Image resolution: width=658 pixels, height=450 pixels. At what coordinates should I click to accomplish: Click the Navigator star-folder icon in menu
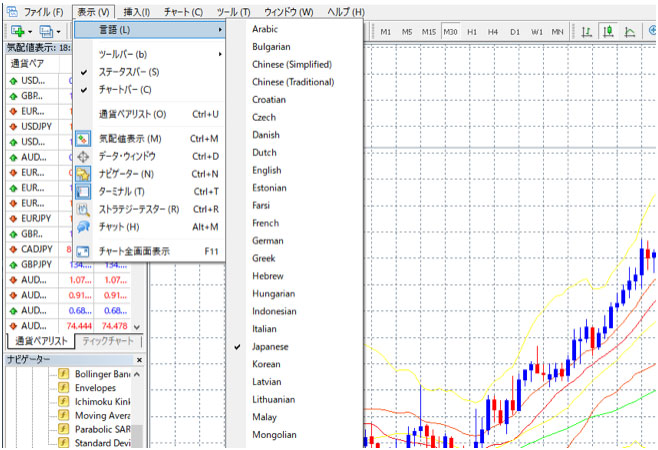pyautogui.click(x=83, y=174)
